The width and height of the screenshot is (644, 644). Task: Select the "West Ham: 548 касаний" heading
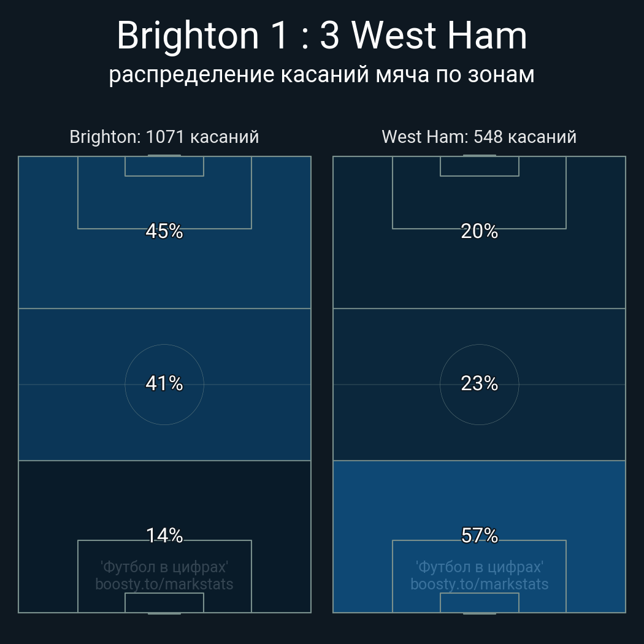click(x=479, y=137)
